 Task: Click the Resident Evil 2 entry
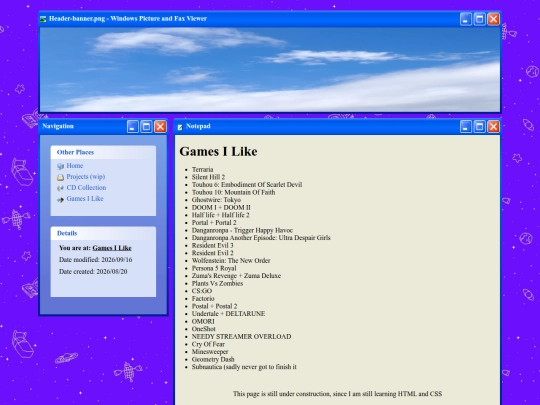(x=212, y=253)
